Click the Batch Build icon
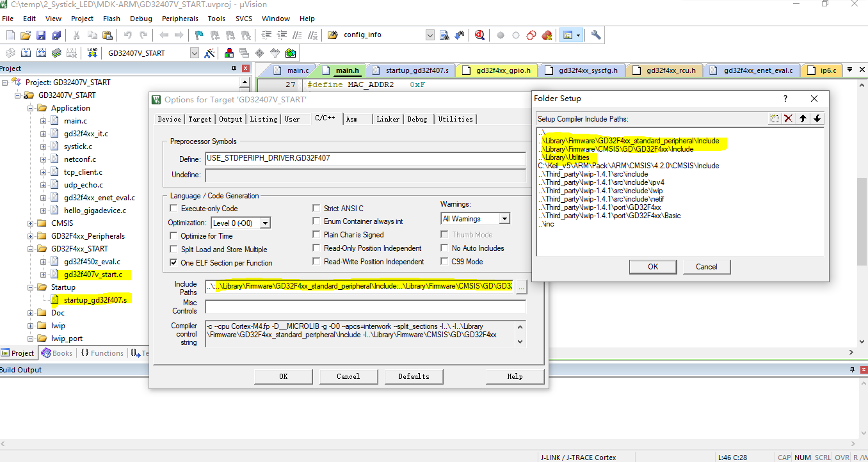Image resolution: width=868 pixels, height=462 pixels. click(x=56, y=53)
